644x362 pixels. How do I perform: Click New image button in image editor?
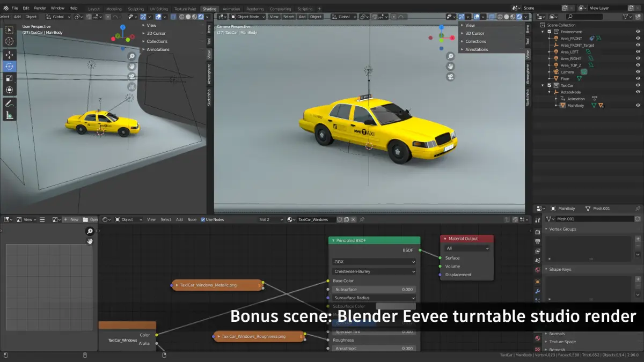click(71, 219)
